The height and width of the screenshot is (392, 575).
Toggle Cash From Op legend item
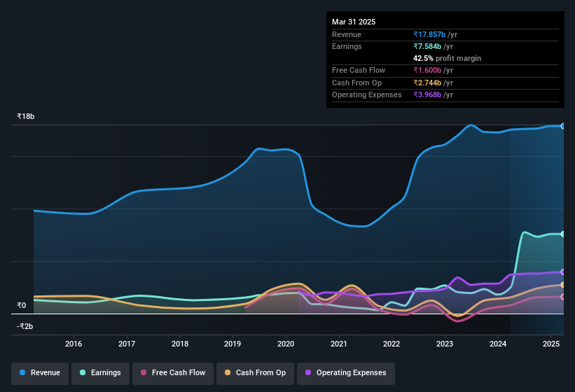pyautogui.click(x=255, y=373)
